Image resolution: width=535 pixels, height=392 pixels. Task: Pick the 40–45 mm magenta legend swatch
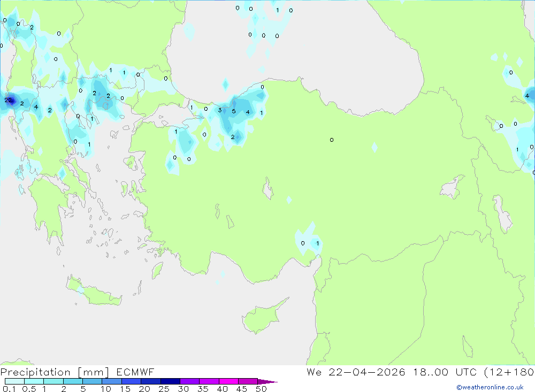pos(228,381)
